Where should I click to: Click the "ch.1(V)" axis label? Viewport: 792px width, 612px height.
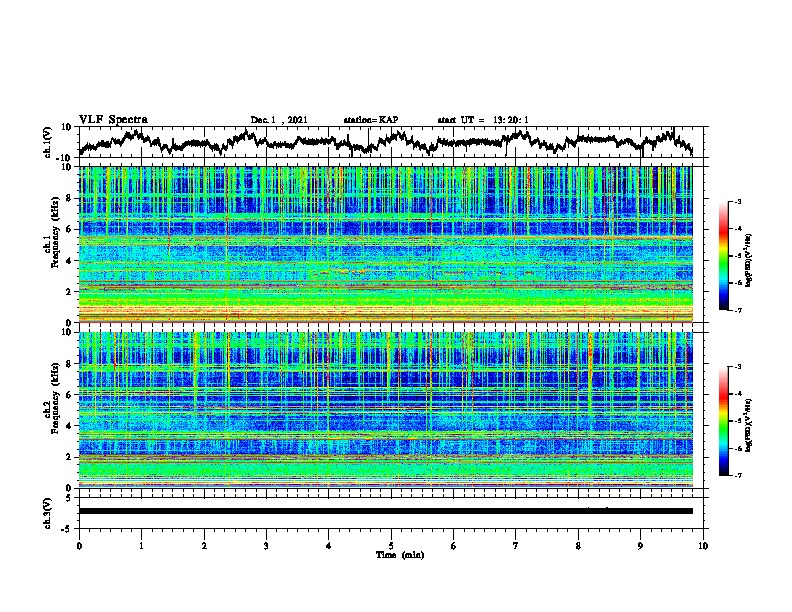pyautogui.click(x=48, y=142)
